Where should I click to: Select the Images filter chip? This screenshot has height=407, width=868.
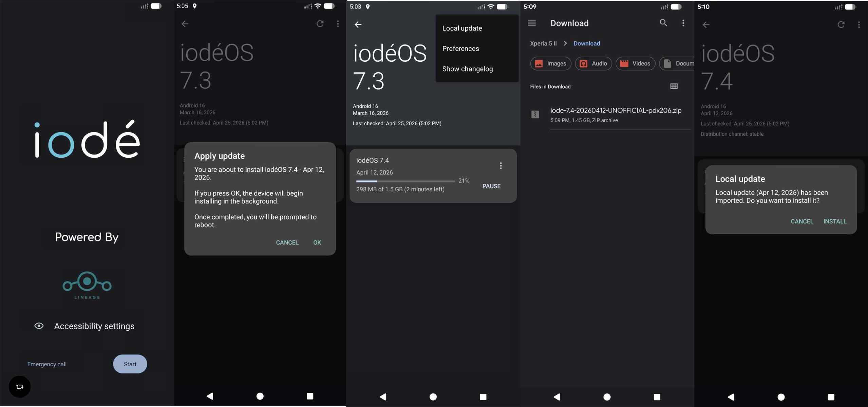550,64
